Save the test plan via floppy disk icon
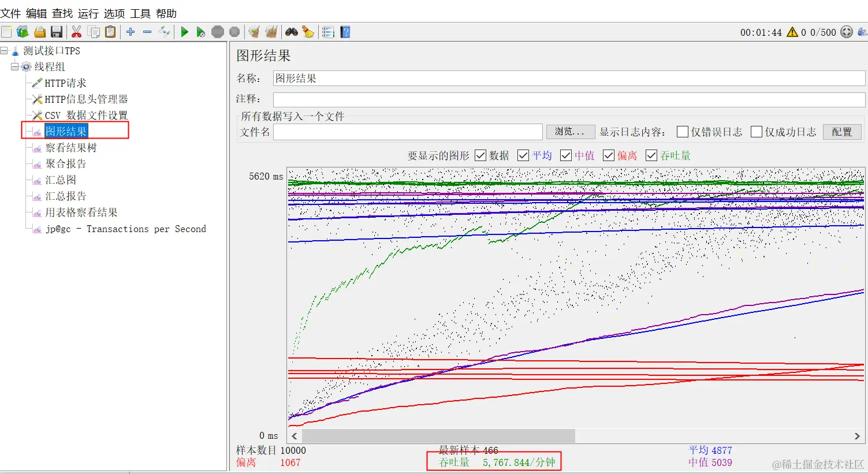This screenshot has width=868, height=474. click(56, 32)
